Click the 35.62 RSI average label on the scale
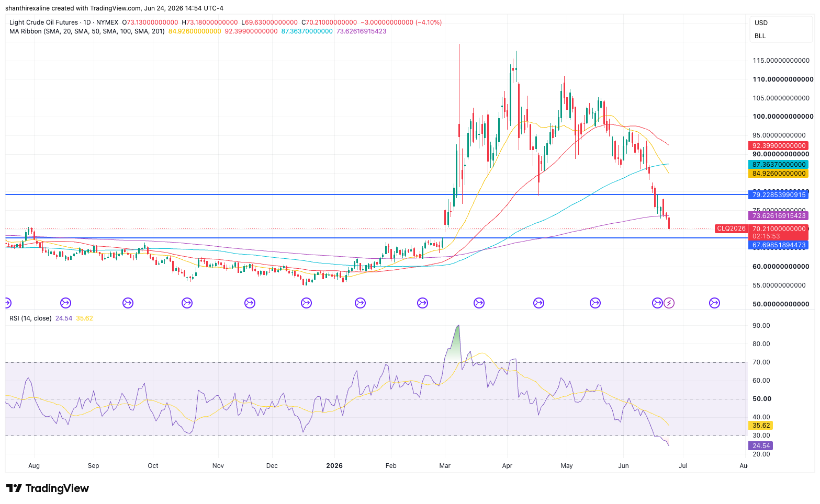 pyautogui.click(x=761, y=426)
